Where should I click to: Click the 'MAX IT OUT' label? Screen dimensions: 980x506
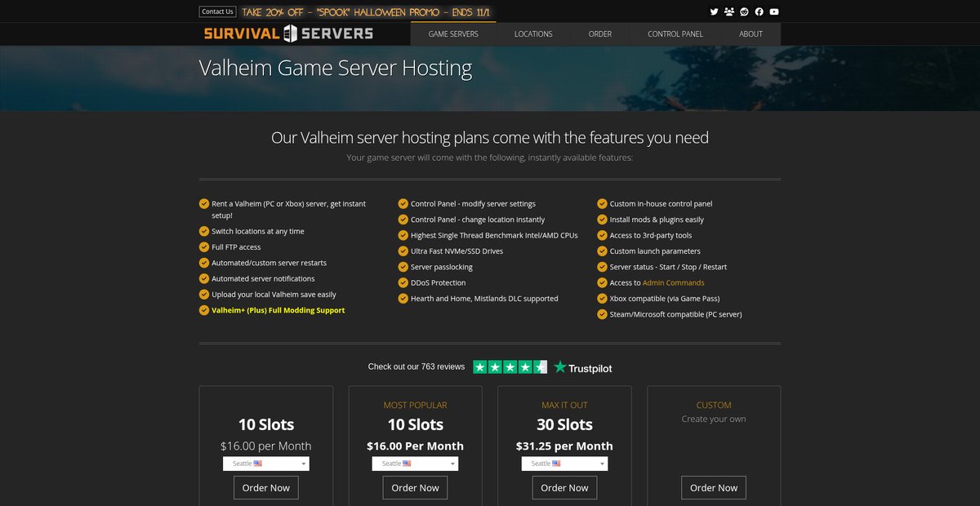564,405
